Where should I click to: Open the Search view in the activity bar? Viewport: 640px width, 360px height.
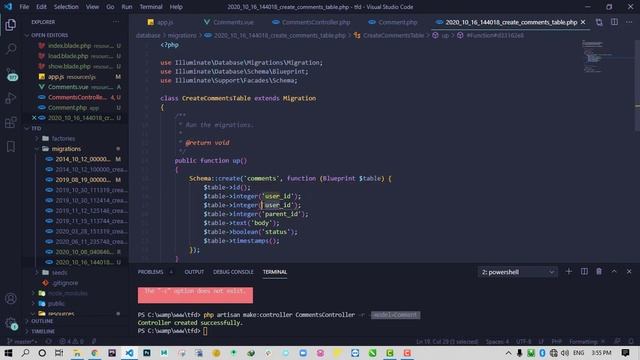coord(11,49)
